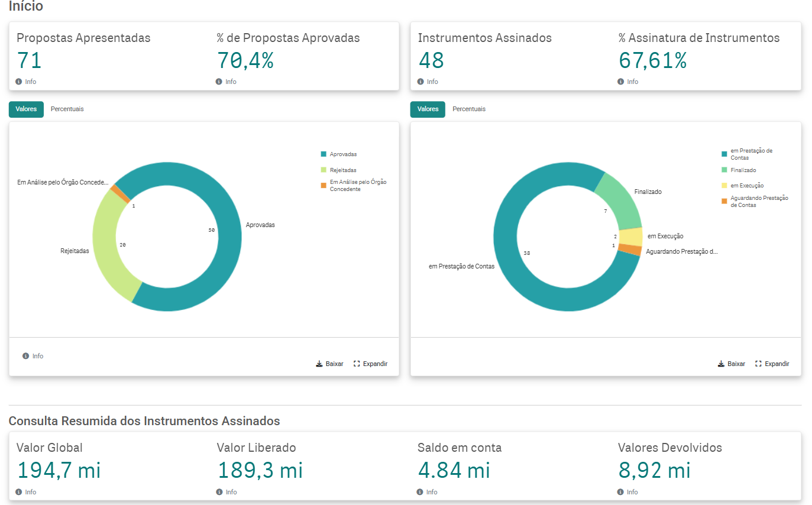812x505 pixels.
Task: Click Info icon below the proposals donut chart
Action: [26, 356]
